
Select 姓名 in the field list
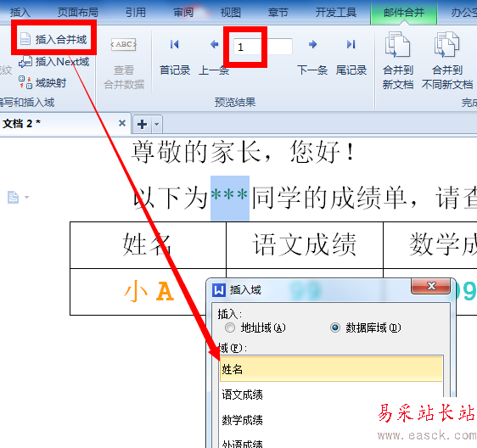coord(331,369)
